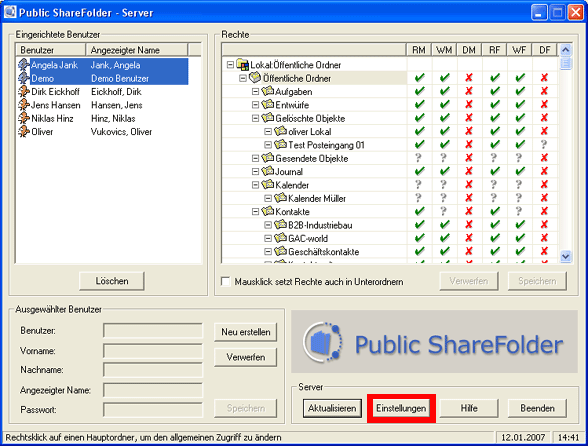Click the Aufgaben folder icon
Screen dimensions: 588x446
click(x=268, y=91)
